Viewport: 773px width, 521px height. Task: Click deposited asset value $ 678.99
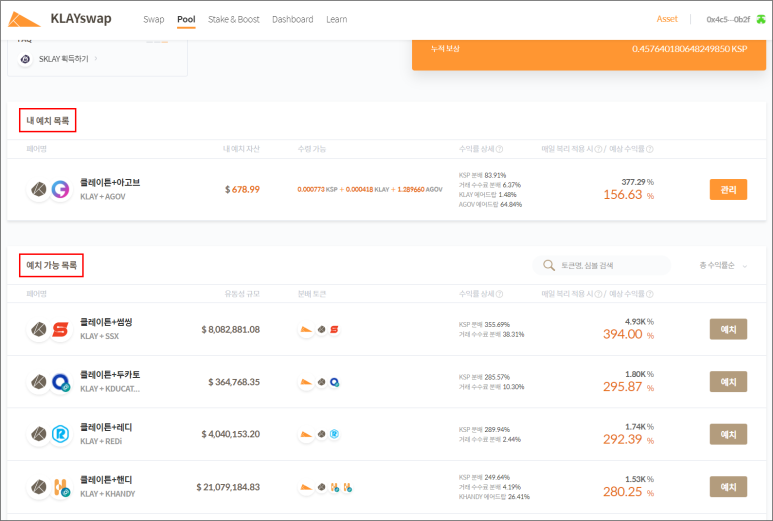pyautogui.click(x=242, y=189)
